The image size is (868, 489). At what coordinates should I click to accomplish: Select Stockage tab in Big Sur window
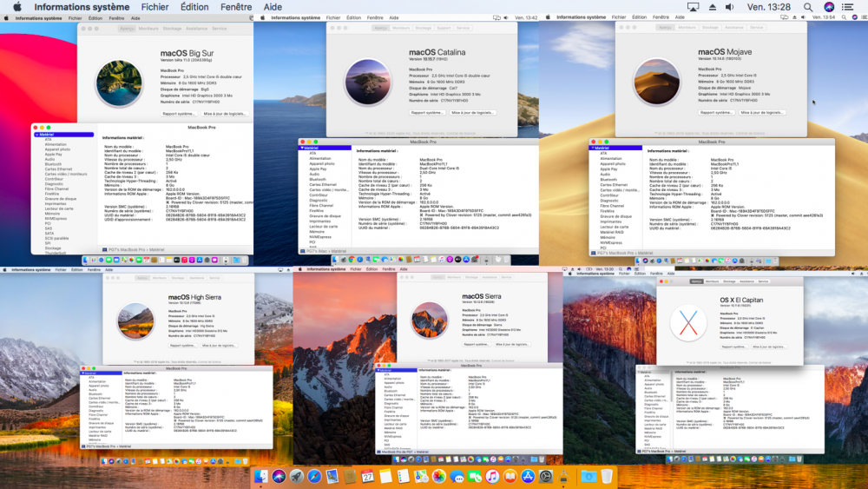tap(172, 29)
